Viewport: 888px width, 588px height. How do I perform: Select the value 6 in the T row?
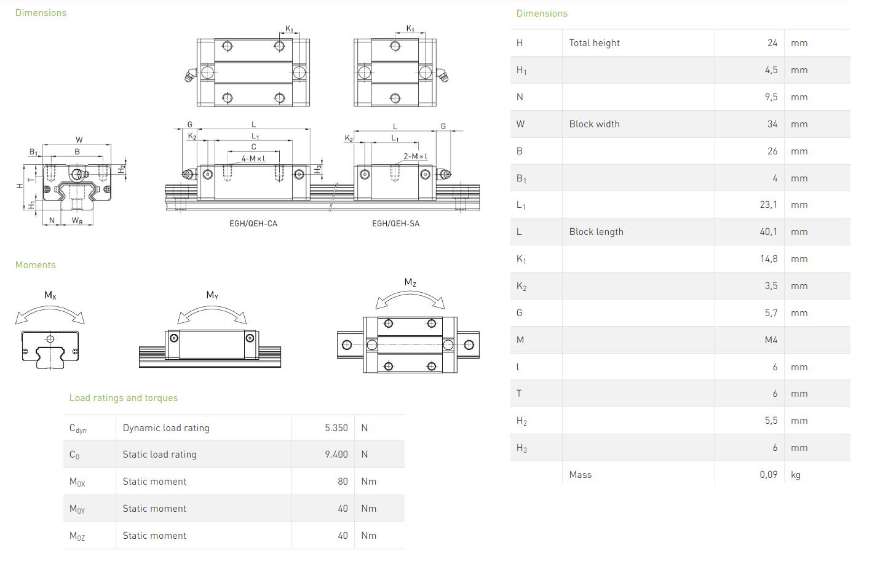pos(775,394)
